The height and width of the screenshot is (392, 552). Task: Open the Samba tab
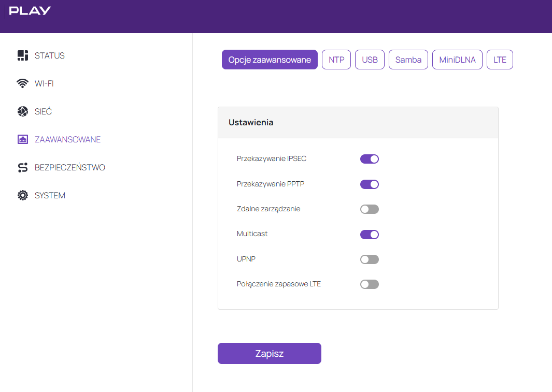408,60
